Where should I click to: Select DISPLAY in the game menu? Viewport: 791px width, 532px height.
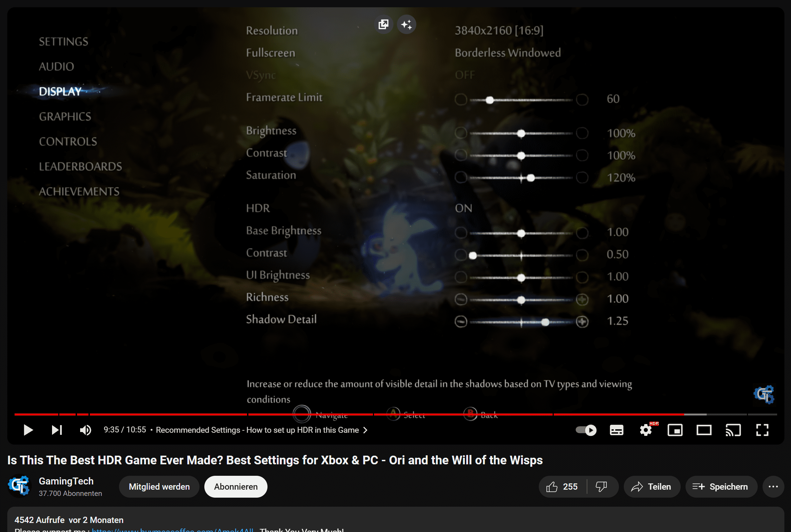(x=60, y=92)
